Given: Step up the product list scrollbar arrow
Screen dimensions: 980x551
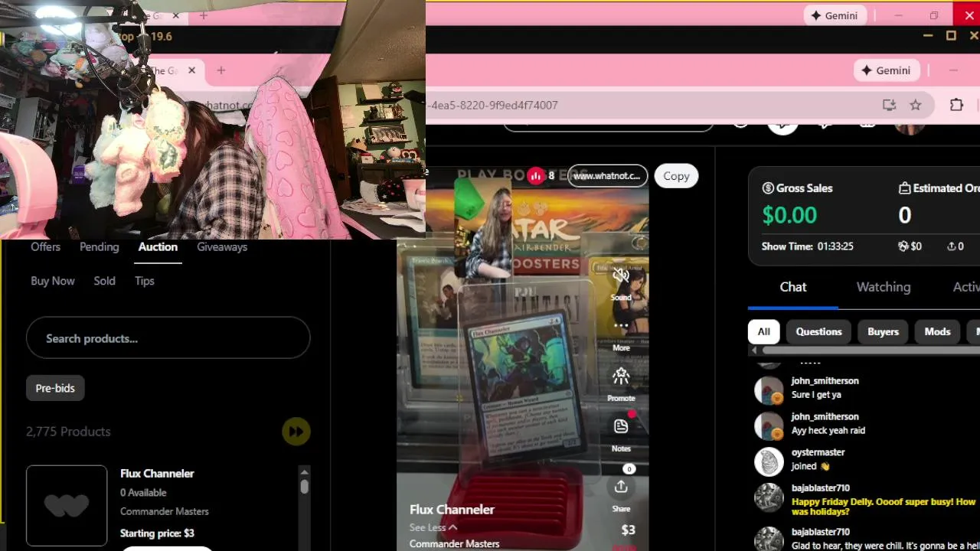Looking at the screenshot, I should (x=304, y=472).
